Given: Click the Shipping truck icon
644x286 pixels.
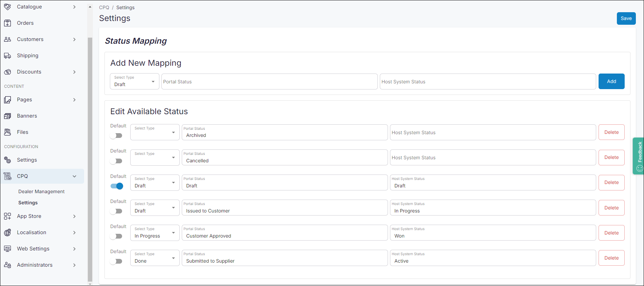Looking at the screenshot, I should [x=7, y=56].
